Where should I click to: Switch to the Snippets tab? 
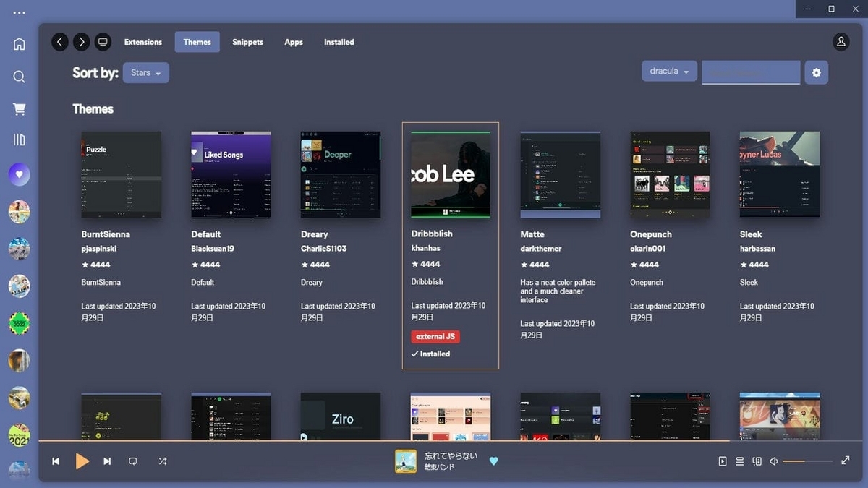[x=247, y=42]
